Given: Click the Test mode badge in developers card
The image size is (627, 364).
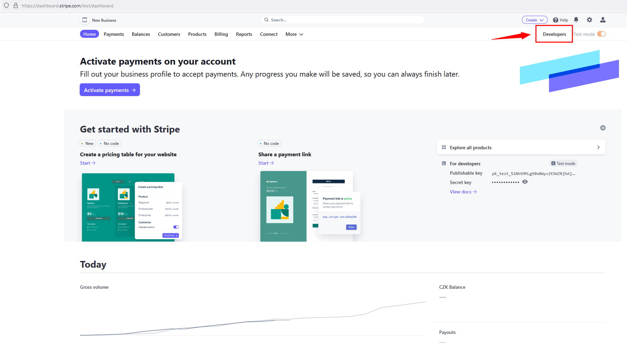Looking at the screenshot, I should (563, 163).
